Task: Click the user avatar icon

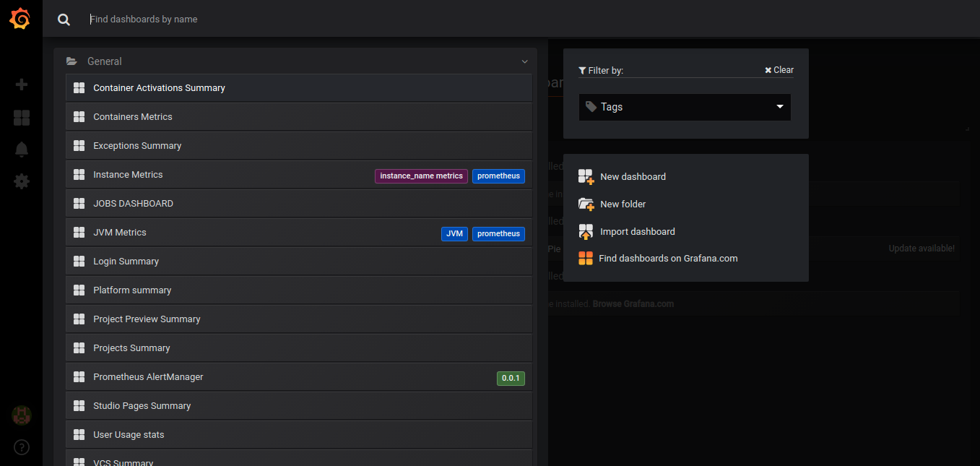Action: click(21, 415)
